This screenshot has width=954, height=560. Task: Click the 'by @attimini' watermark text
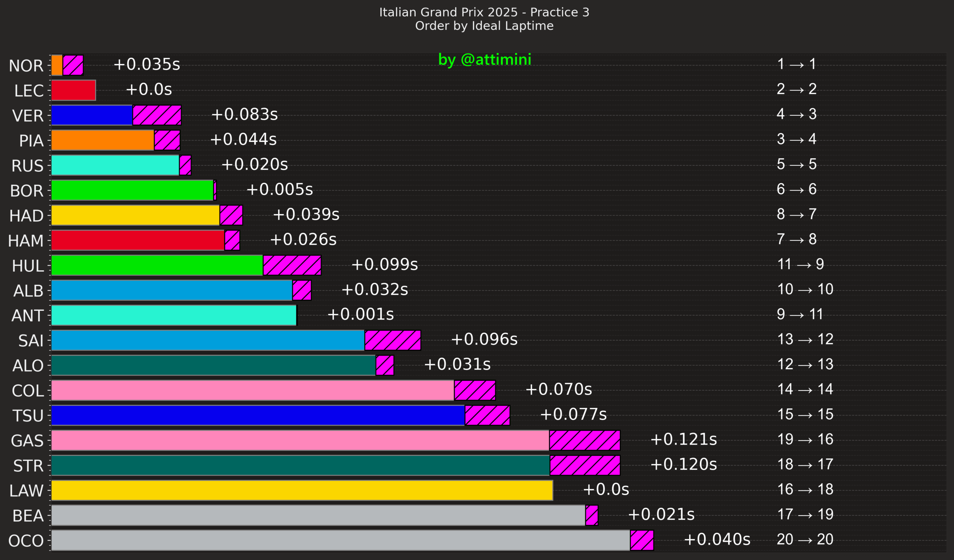pyautogui.click(x=484, y=60)
